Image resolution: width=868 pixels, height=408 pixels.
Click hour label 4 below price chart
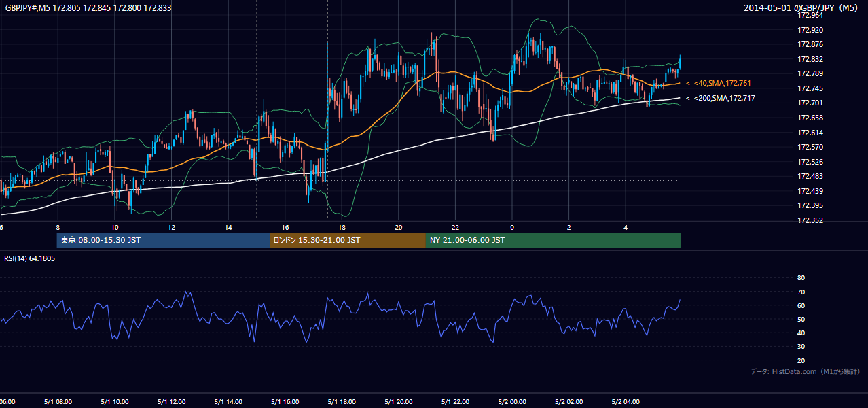coord(626,227)
